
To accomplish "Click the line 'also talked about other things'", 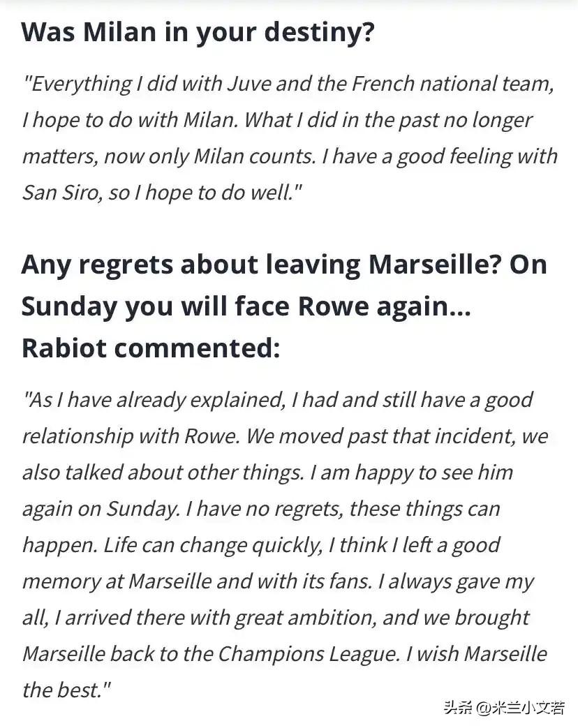I will click(268, 473).
